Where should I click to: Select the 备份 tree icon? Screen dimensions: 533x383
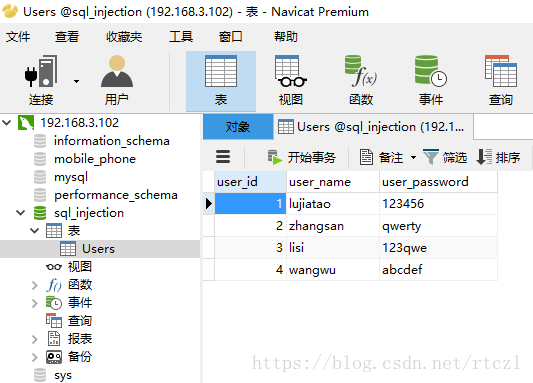[54, 357]
